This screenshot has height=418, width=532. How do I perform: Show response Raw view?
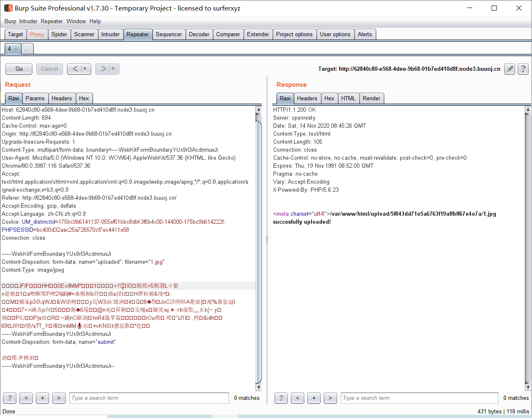tap(285, 99)
